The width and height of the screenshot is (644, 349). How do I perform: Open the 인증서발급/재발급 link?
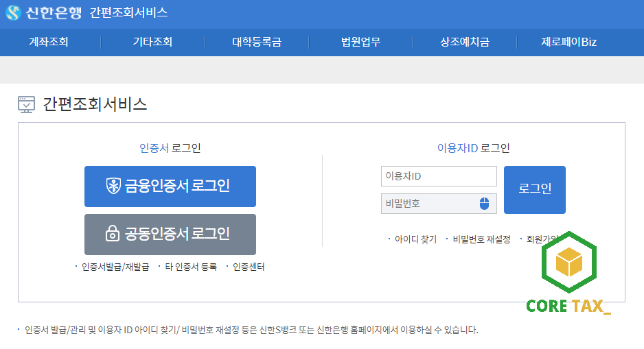click(x=115, y=267)
